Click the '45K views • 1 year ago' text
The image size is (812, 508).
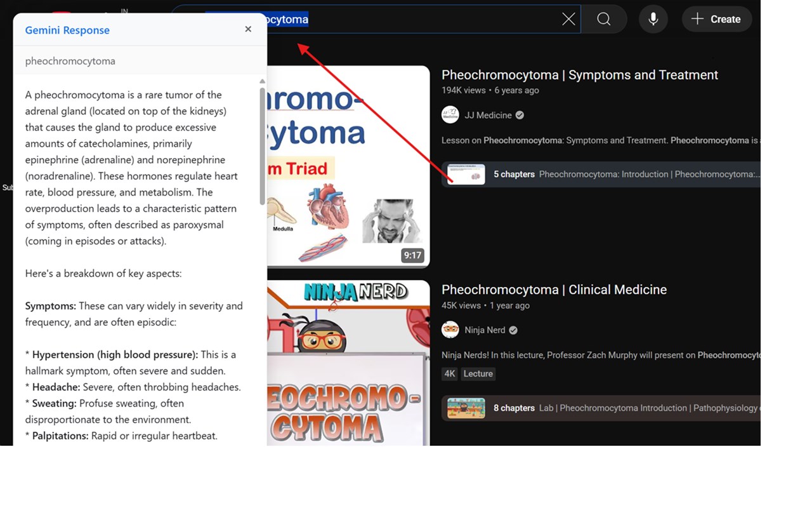click(x=485, y=305)
